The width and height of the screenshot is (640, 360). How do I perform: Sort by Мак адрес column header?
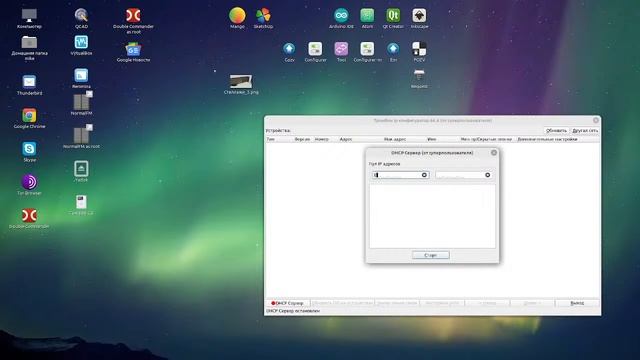tap(395, 139)
